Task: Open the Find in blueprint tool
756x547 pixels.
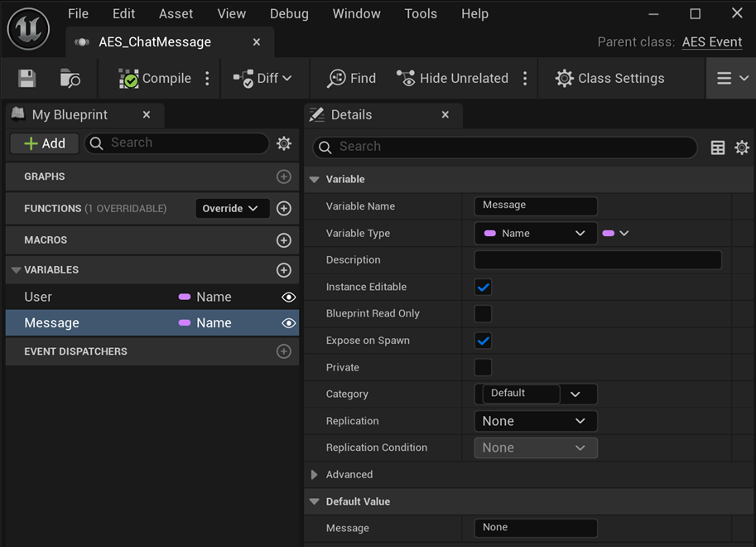Action: [x=351, y=79]
